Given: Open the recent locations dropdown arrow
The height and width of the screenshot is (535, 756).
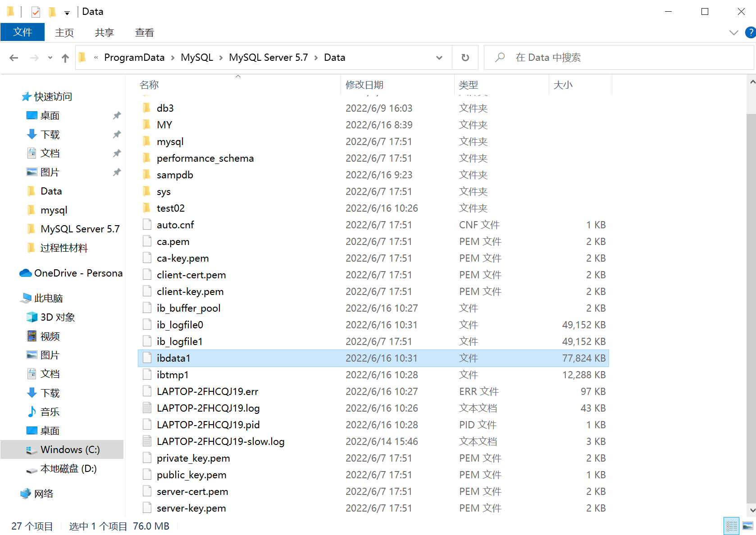Looking at the screenshot, I should click(x=50, y=58).
